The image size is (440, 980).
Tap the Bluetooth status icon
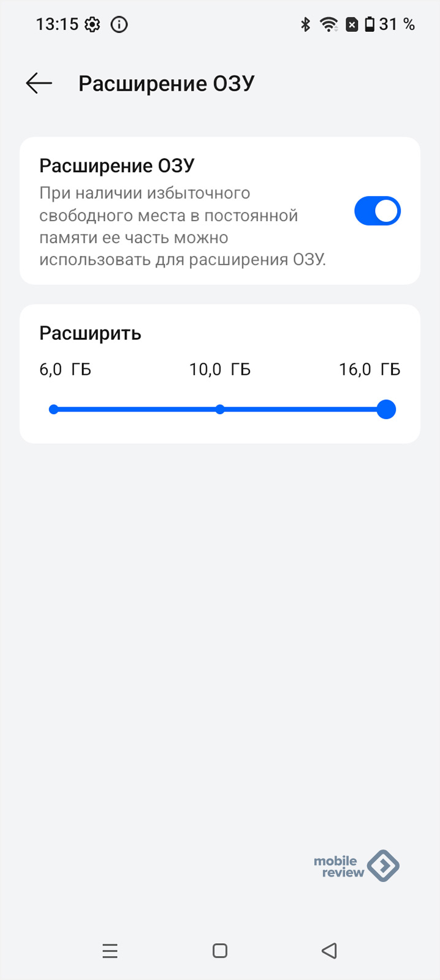tap(305, 24)
